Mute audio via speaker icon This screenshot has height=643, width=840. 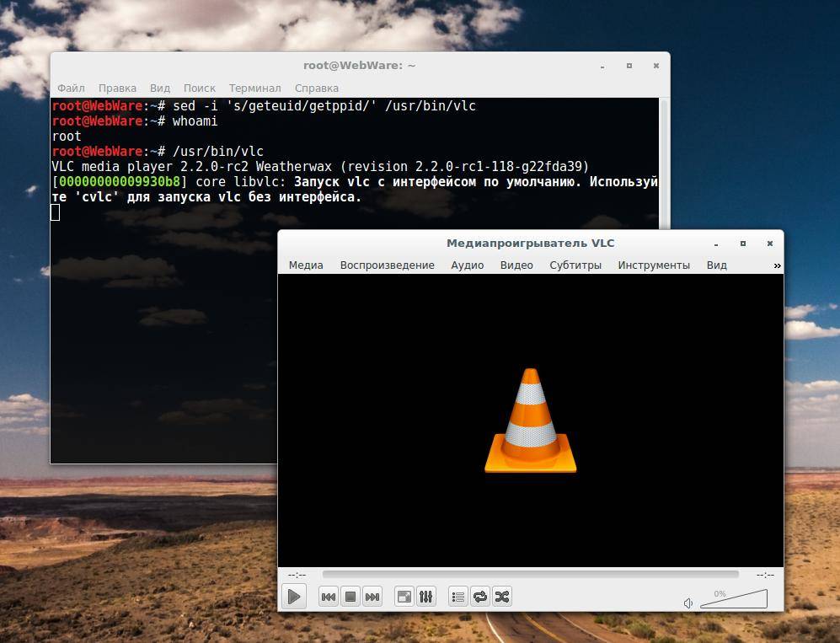[x=688, y=603]
